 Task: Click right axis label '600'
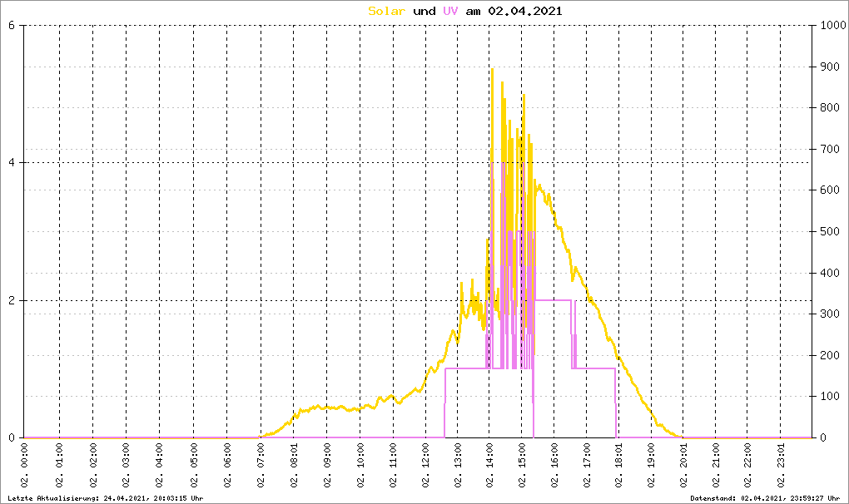pyautogui.click(x=830, y=190)
